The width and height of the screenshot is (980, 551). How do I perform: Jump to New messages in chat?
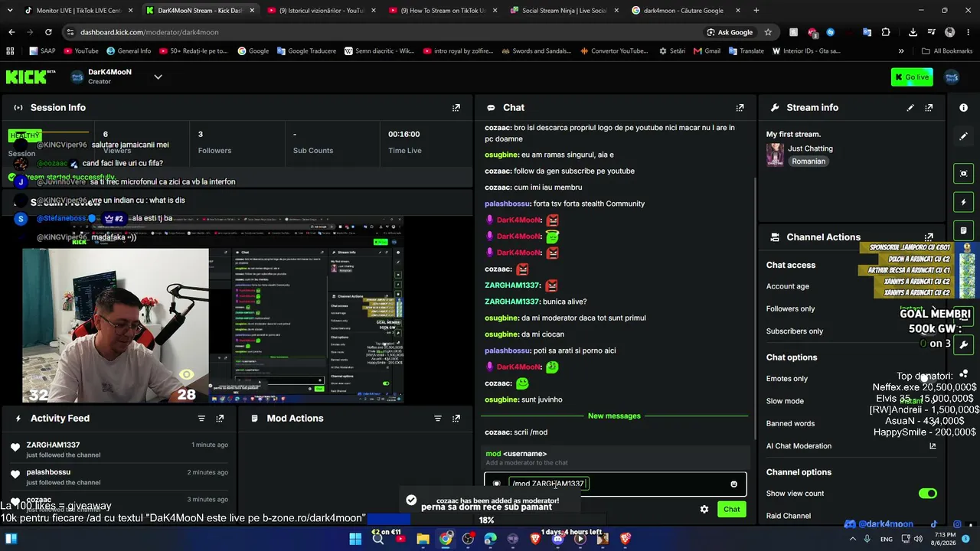[614, 416]
